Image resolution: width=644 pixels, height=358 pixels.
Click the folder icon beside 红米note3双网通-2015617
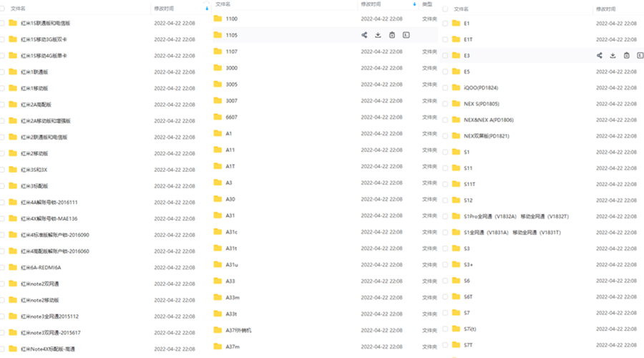coord(13,332)
